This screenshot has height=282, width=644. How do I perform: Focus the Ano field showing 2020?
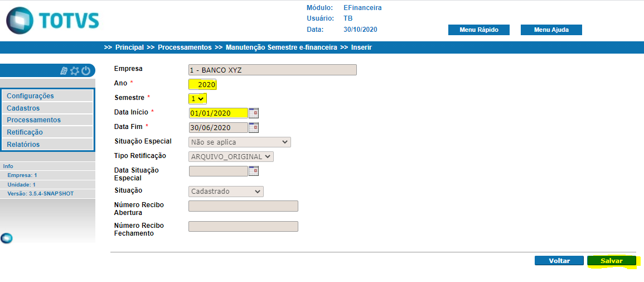pyautogui.click(x=202, y=85)
